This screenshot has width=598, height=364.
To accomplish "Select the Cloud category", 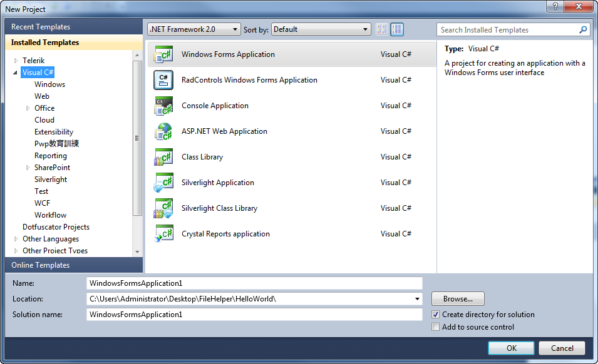I will pos(44,120).
